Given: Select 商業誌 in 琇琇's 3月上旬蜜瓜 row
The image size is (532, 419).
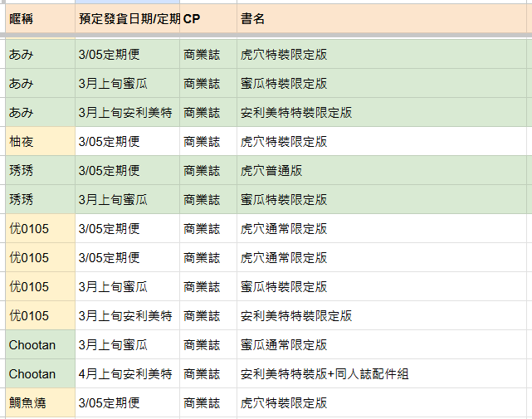Looking at the screenshot, I should (x=208, y=199).
